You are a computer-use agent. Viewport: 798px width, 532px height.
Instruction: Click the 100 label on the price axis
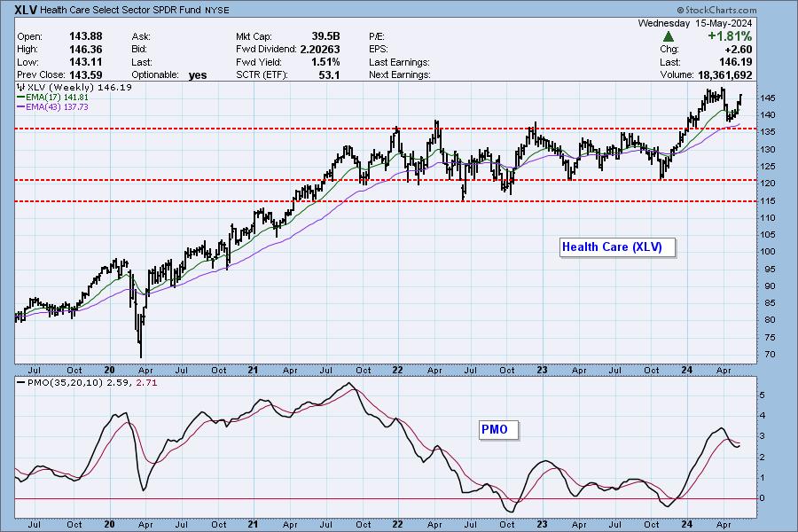pos(769,252)
